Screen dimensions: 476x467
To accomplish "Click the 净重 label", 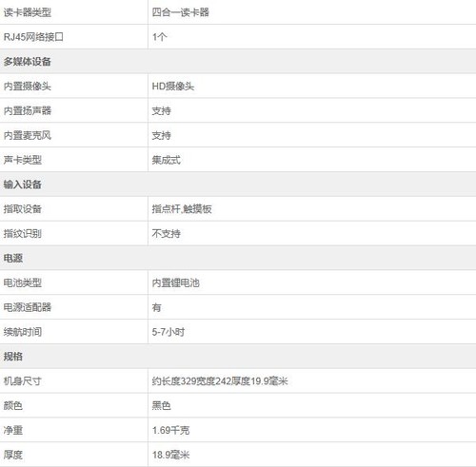I will 13,430.
